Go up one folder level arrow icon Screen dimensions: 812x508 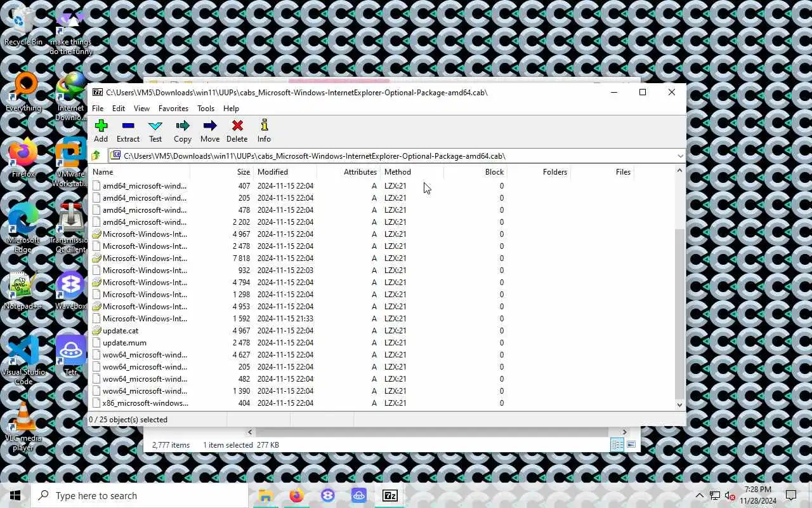pyautogui.click(x=96, y=156)
